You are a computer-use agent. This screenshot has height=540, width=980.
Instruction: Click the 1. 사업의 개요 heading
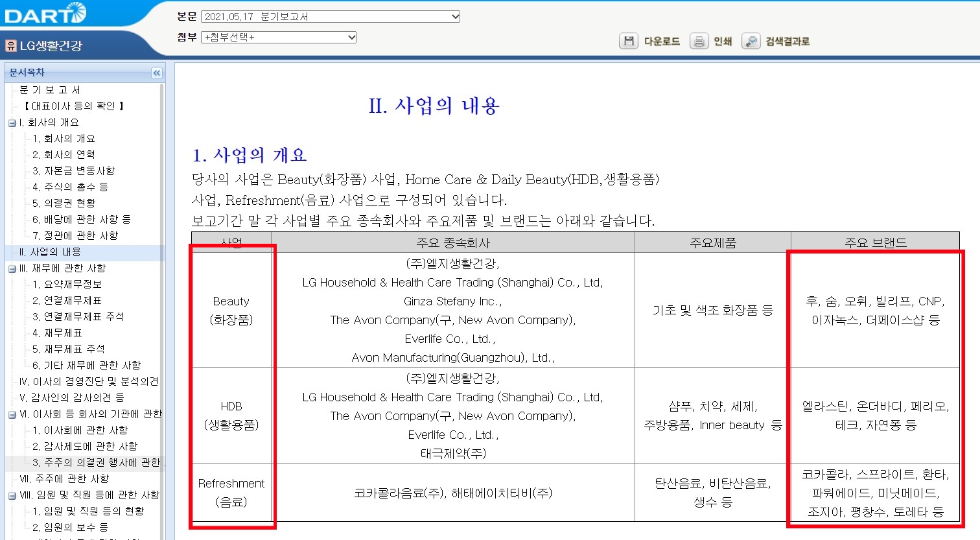click(250, 155)
